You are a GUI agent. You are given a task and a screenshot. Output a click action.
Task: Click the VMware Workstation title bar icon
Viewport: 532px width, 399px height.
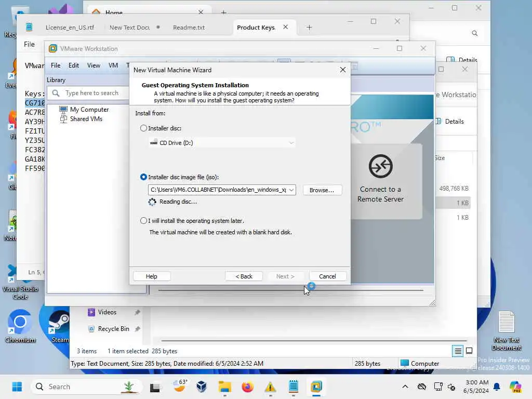[53, 48]
